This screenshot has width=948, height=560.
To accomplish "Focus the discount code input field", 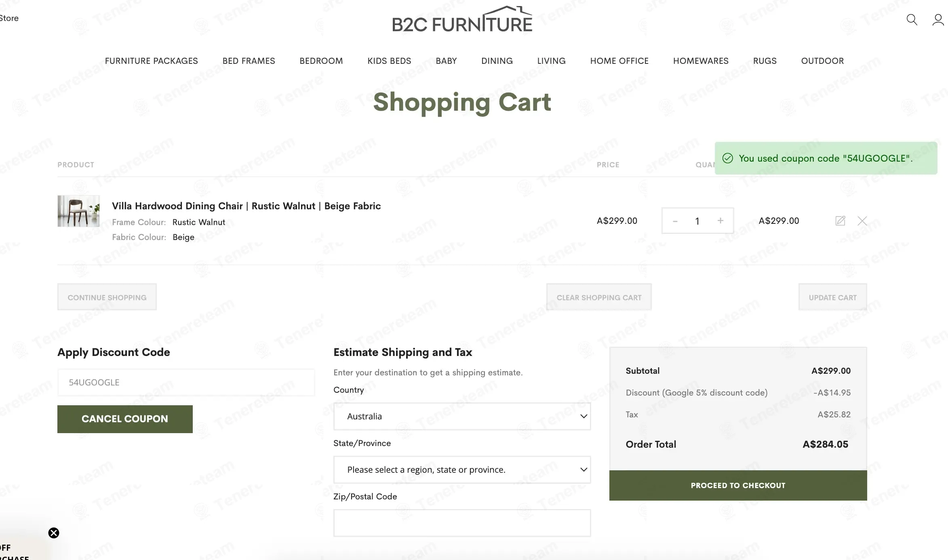I will point(186,382).
